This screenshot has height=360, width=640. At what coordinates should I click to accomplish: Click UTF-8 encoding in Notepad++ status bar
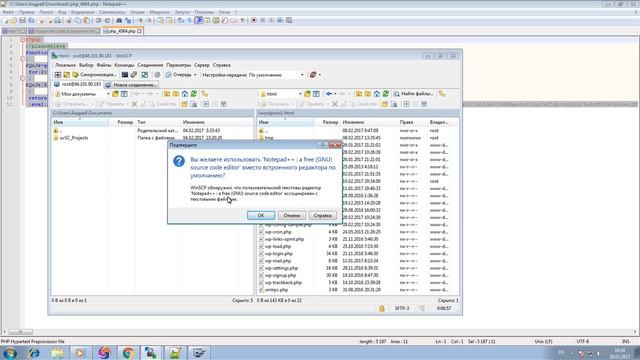[582, 341]
